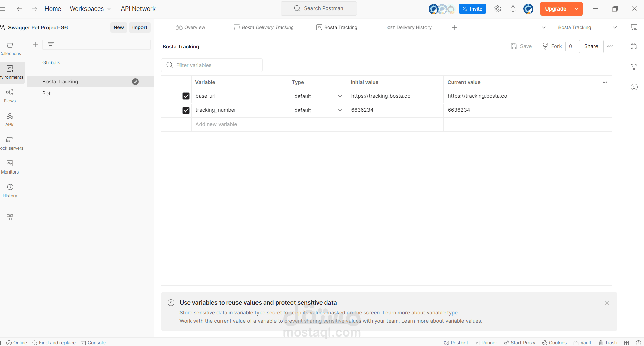The image size is (644, 346).
Task: Go forward with the right arrow
Action: pyautogui.click(x=34, y=9)
